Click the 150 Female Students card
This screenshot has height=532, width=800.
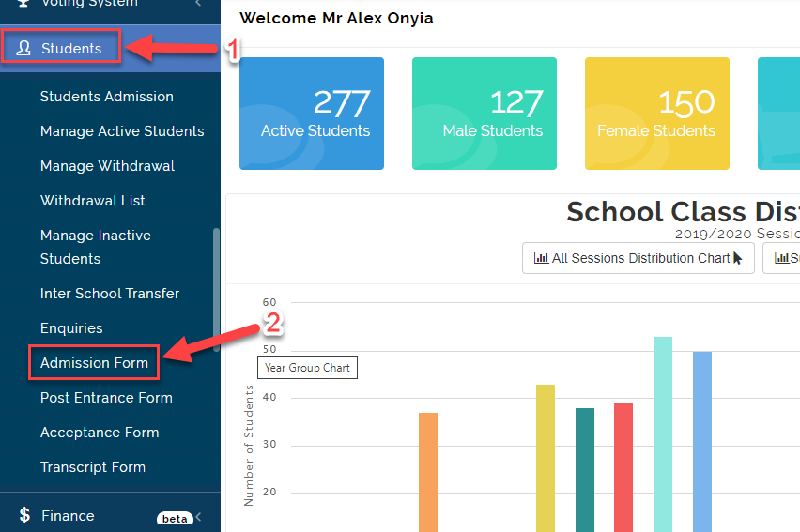pos(657,114)
